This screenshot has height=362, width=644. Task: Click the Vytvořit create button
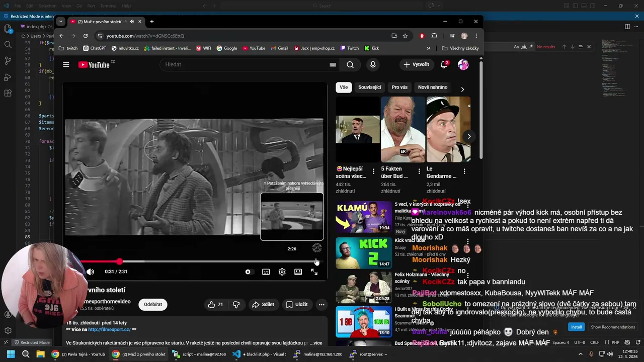point(416,64)
